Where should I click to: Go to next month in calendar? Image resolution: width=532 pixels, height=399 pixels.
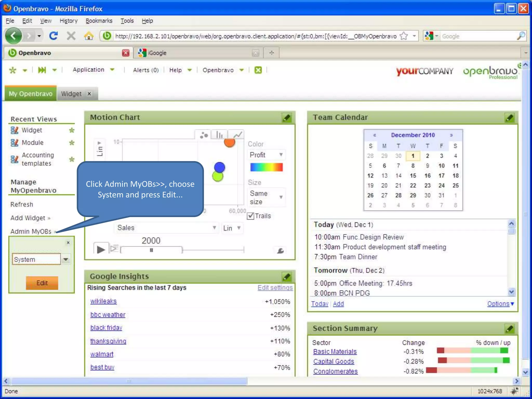click(451, 135)
